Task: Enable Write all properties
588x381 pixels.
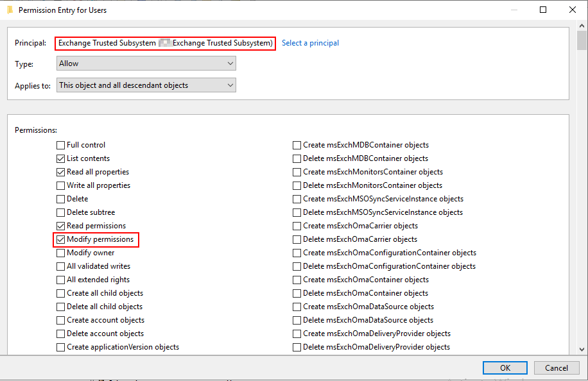Action: click(x=60, y=185)
